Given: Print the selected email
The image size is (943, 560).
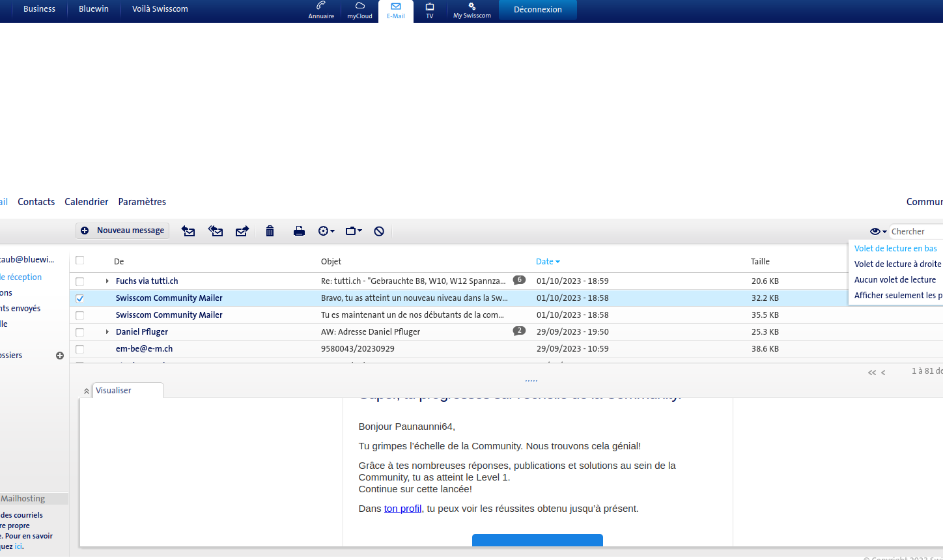Looking at the screenshot, I should (x=299, y=231).
